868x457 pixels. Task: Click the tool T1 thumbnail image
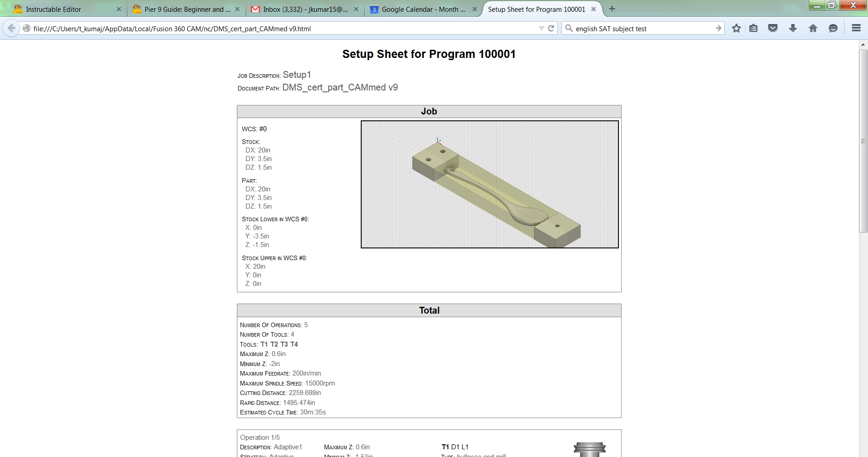[x=590, y=449]
